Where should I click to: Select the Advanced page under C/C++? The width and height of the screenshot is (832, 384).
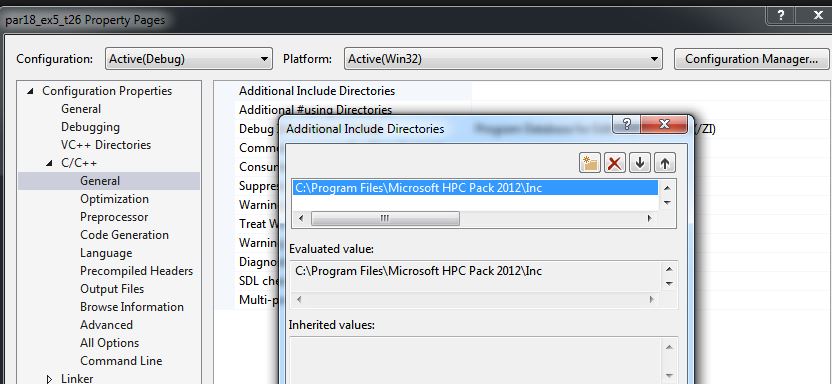point(106,325)
